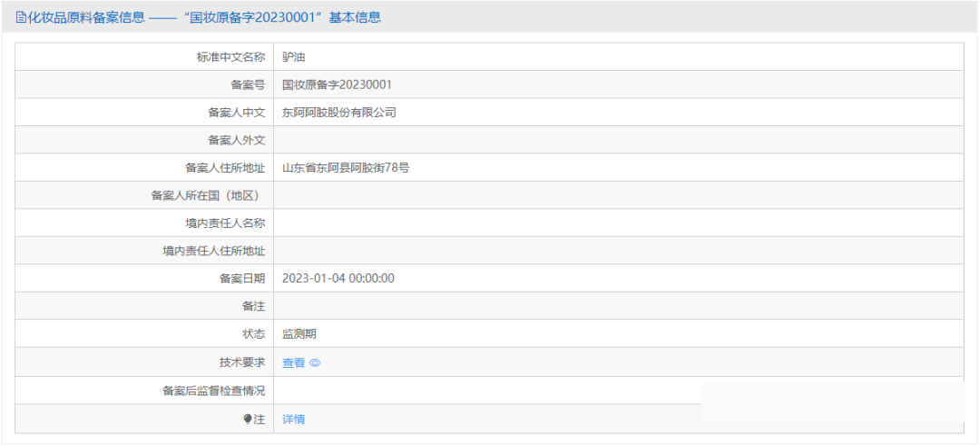Click the 东阿阿胶股份有限公司 registrant name
The image size is (980, 446).
point(338,113)
